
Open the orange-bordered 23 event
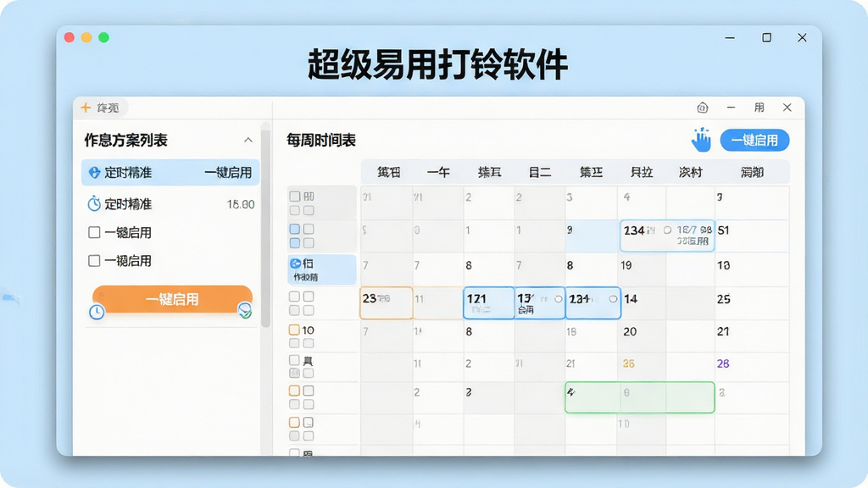tap(386, 302)
